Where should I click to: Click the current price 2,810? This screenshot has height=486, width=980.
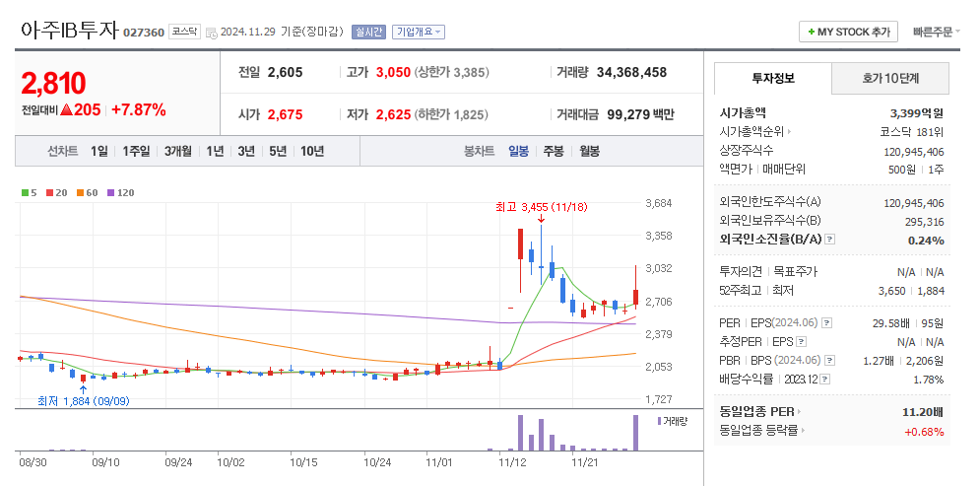coord(54,83)
